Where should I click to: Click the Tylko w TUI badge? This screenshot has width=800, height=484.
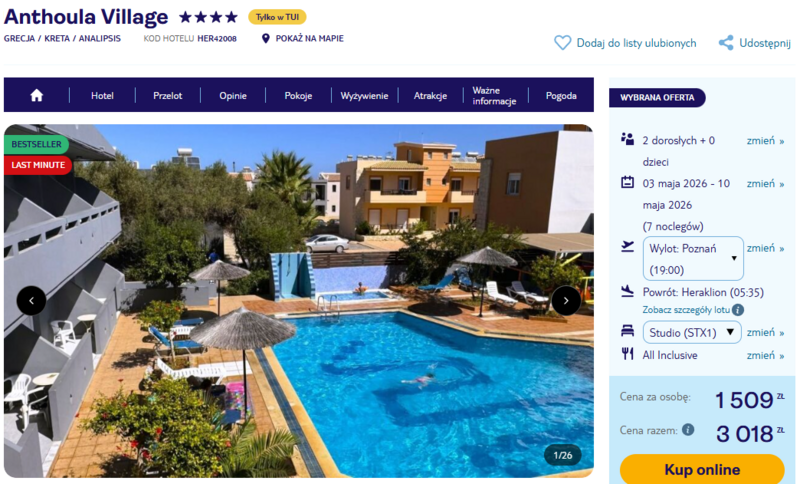pos(277,17)
